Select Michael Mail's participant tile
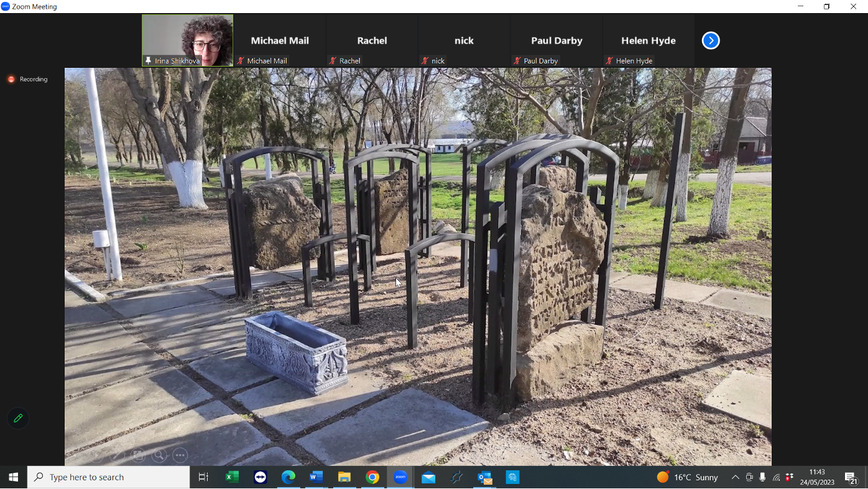 tap(279, 40)
